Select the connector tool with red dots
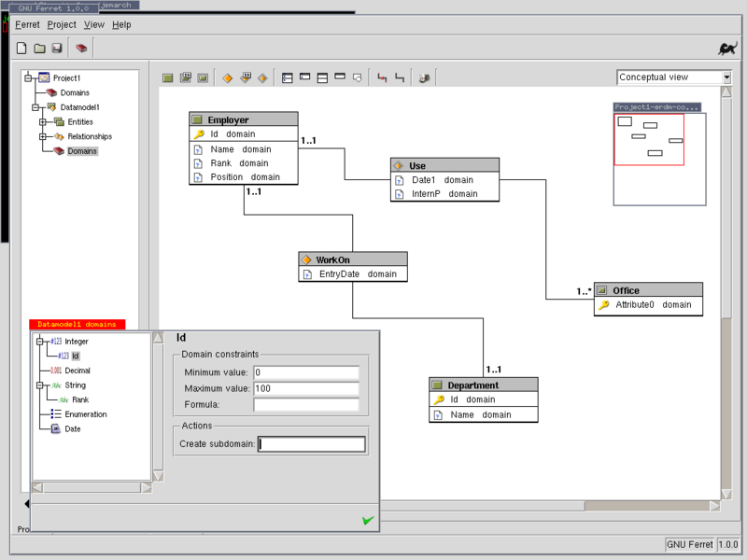 [x=382, y=77]
